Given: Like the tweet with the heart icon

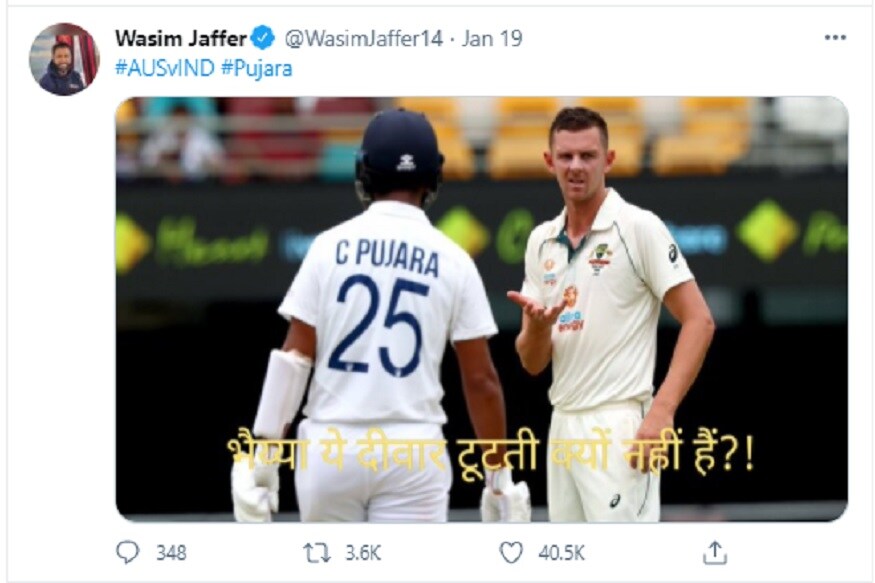Looking at the screenshot, I should coord(511,552).
